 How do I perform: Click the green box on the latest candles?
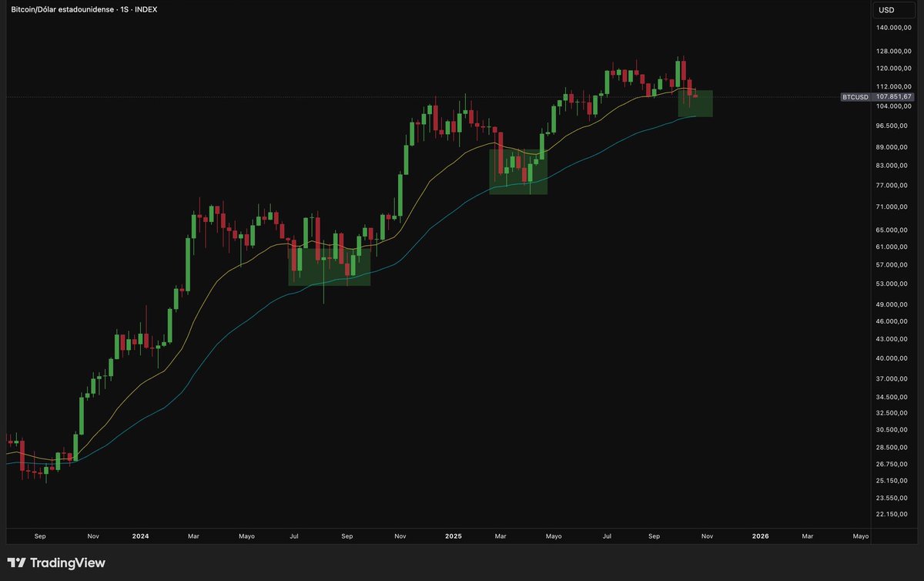695,104
